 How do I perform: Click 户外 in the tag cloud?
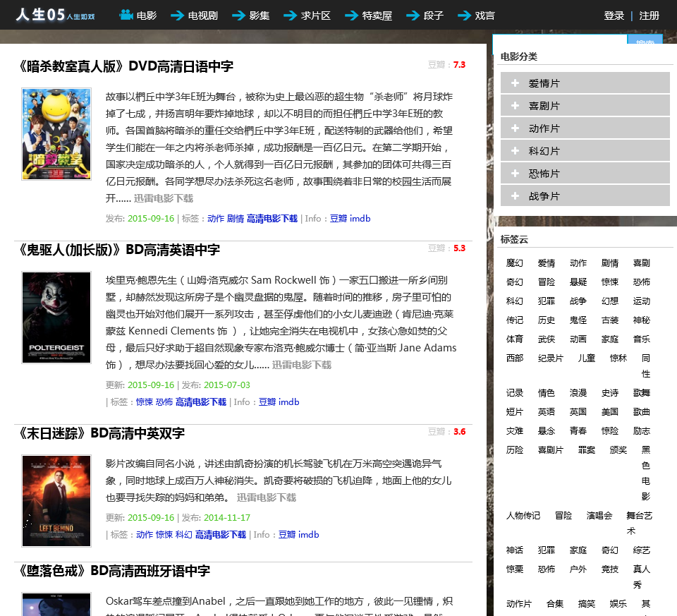(578, 569)
